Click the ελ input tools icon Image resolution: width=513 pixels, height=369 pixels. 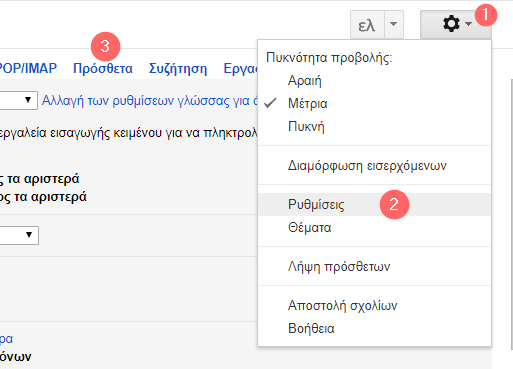pyautogui.click(x=367, y=24)
